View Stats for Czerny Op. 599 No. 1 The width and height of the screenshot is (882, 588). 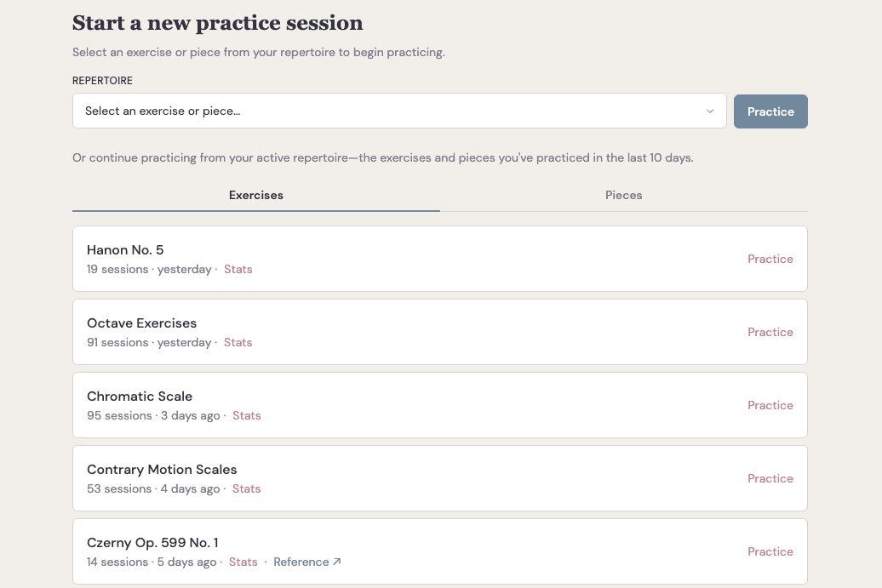[243, 562]
